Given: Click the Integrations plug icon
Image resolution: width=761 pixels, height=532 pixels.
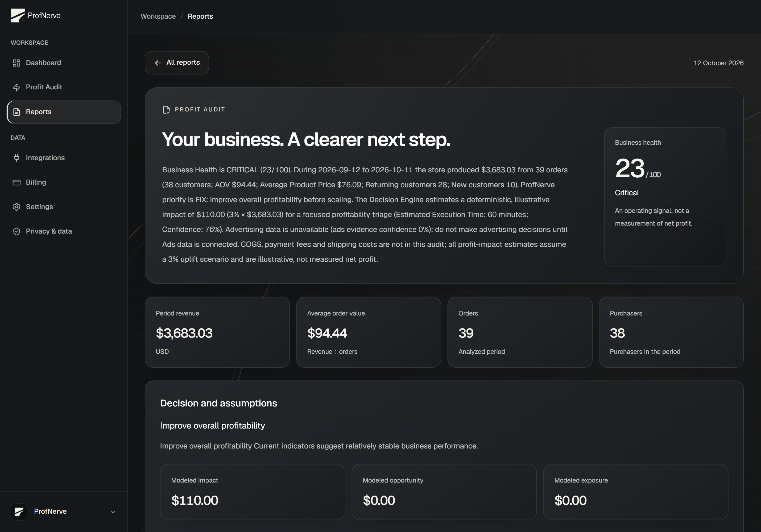Looking at the screenshot, I should pyautogui.click(x=16, y=158).
